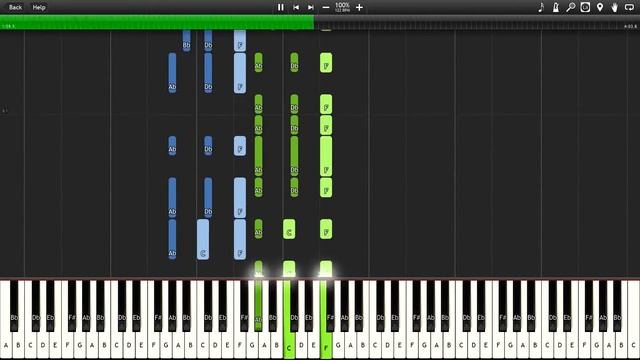Screen dimensions: 640x360
Task: Toggle the key label display icon
Action: point(585,7)
